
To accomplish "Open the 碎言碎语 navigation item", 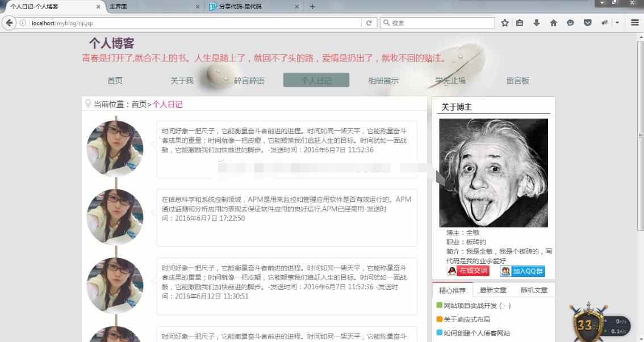I will pos(249,81).
